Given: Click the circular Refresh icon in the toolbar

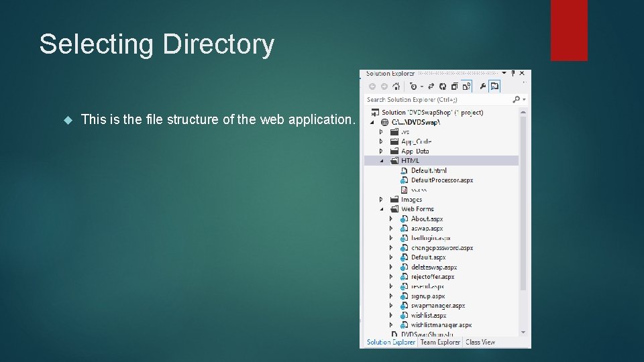Looking at the screenshot, I should coord(442,86).
